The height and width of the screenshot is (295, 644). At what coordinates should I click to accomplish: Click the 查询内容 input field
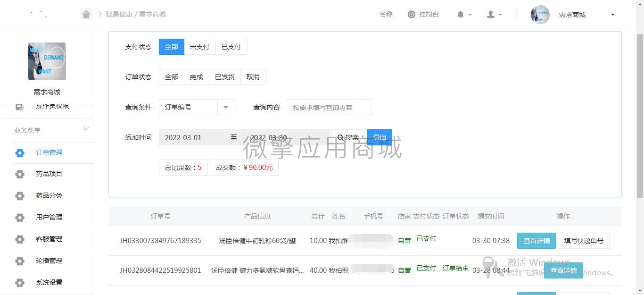329,107
